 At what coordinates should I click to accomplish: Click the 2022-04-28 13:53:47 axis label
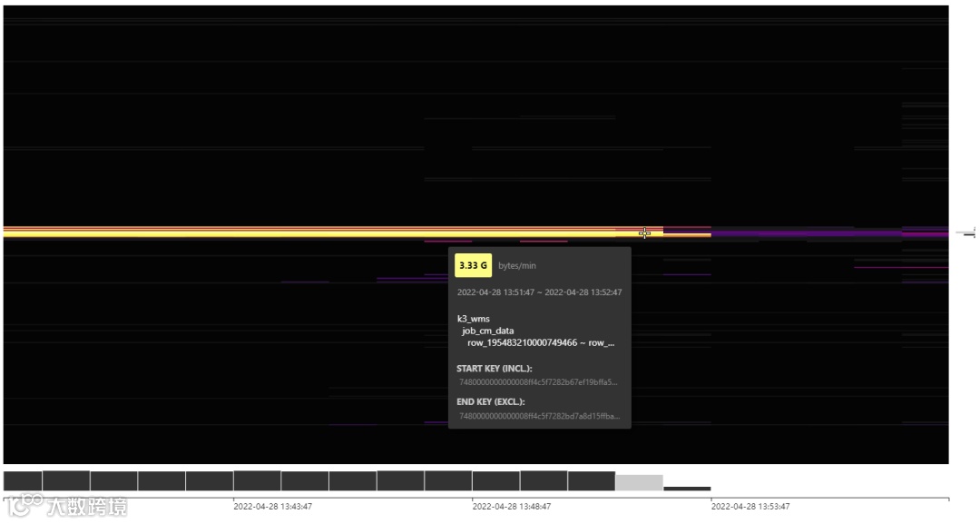(750, 507)
